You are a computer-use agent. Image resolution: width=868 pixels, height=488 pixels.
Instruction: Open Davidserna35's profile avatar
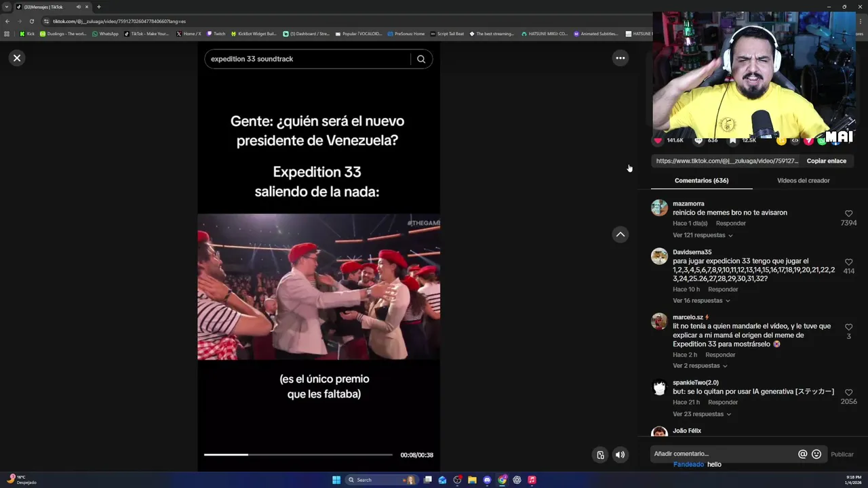click(659, 256)
